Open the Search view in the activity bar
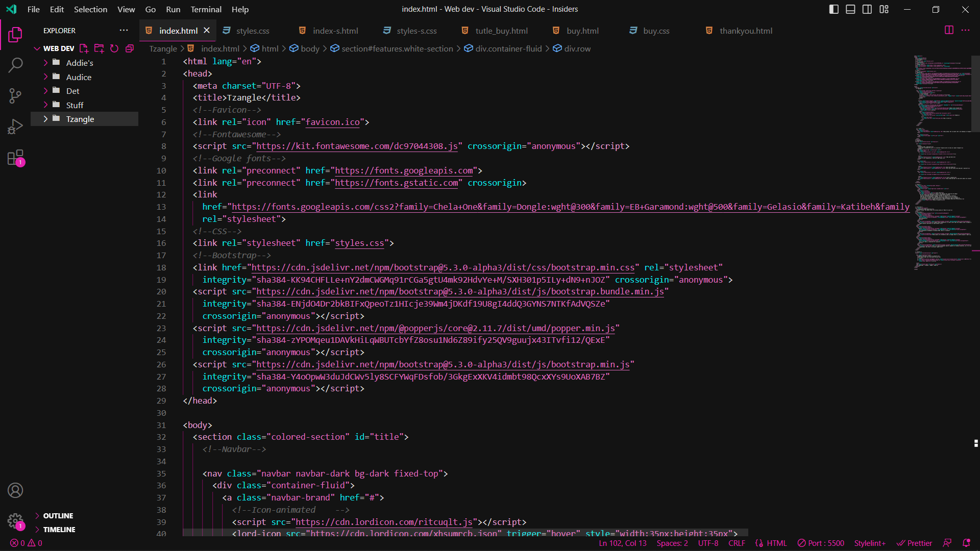Image resolution: width=980 pixels, height=551 pixels. pyautogui.click(x=15, y=65)
